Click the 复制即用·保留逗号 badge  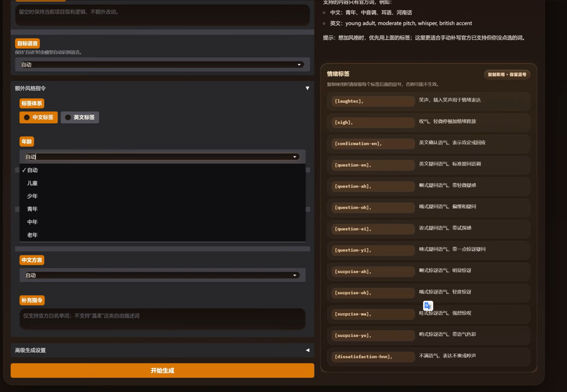(x=507, y=74)
